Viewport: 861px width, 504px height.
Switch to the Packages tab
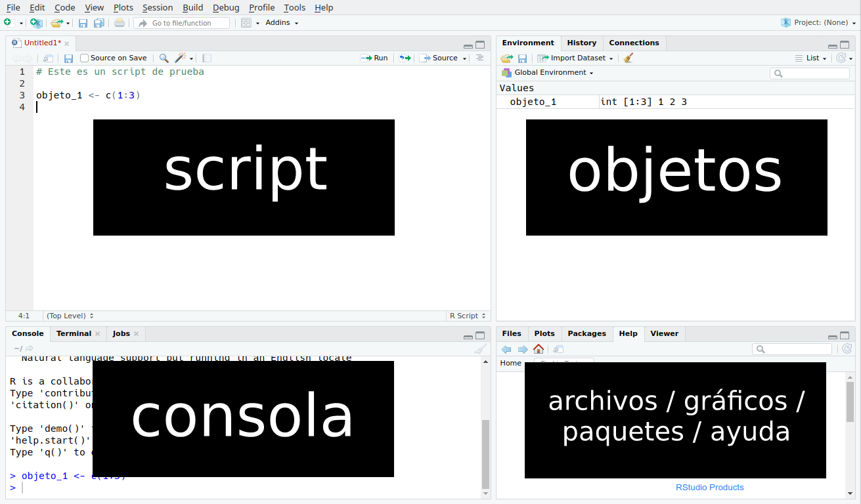pos(586,333)
